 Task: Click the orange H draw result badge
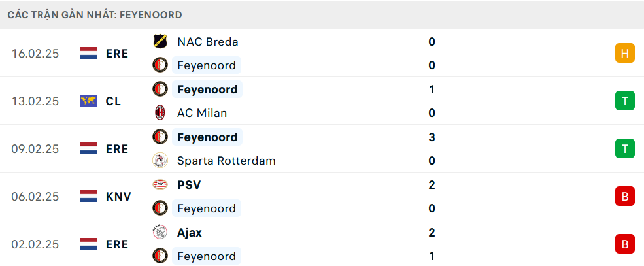(x=625, y=54)
